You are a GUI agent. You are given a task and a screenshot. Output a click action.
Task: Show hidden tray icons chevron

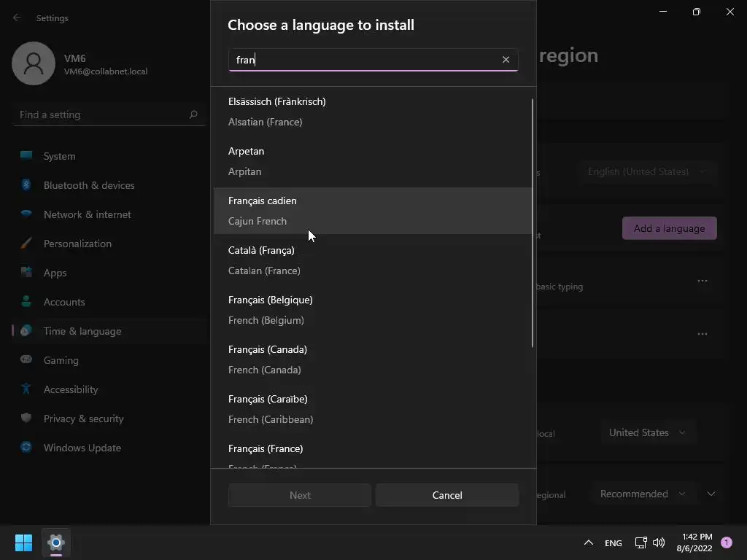coord(589,542)
